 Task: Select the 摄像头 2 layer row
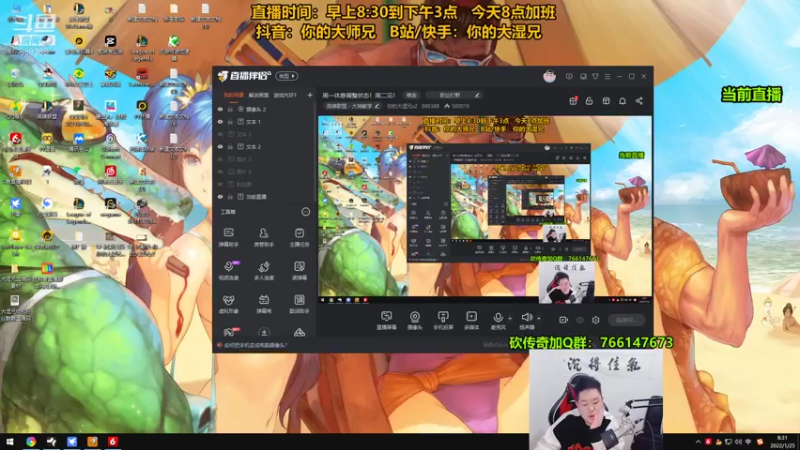(x=264, y=109)
